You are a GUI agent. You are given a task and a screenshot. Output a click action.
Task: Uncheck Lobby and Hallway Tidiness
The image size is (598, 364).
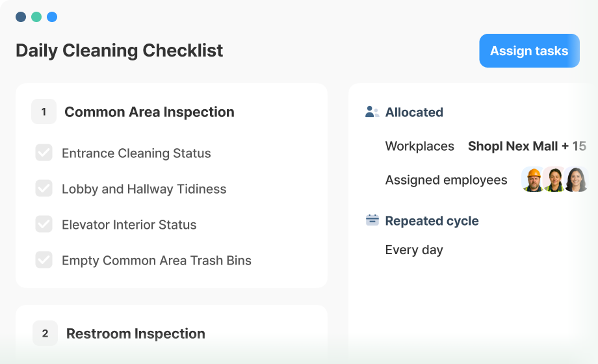click(x=44, y=188)
